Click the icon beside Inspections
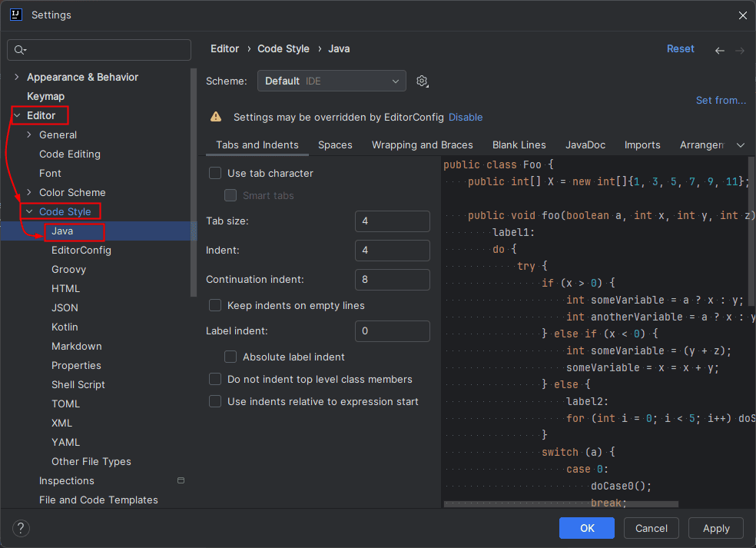 pos(181,480)
